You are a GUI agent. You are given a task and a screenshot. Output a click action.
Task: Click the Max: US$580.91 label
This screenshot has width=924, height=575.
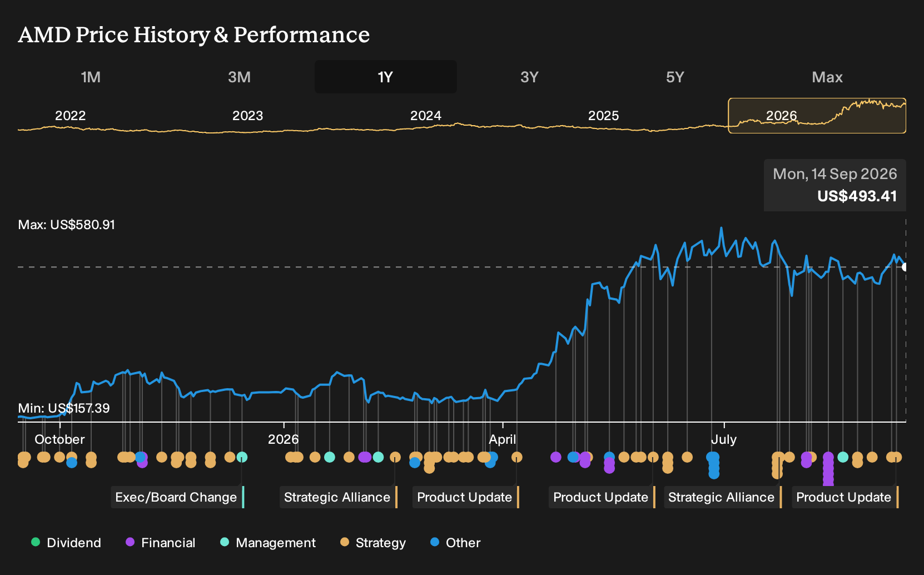point(67,225)
